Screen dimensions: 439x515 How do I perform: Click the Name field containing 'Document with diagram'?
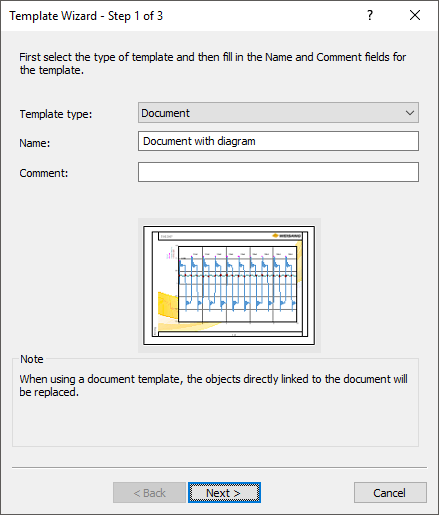click(278, 141)
